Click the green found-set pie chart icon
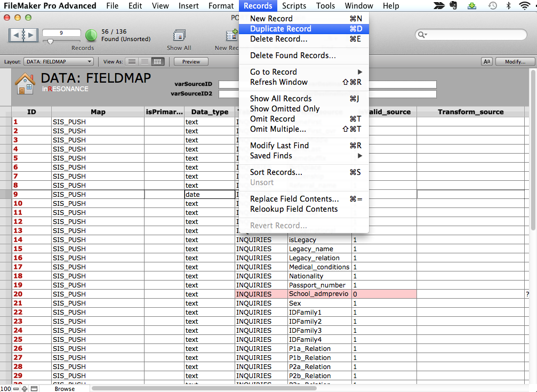The height and width of the screenshot is (392, 537). click(91, 35)
